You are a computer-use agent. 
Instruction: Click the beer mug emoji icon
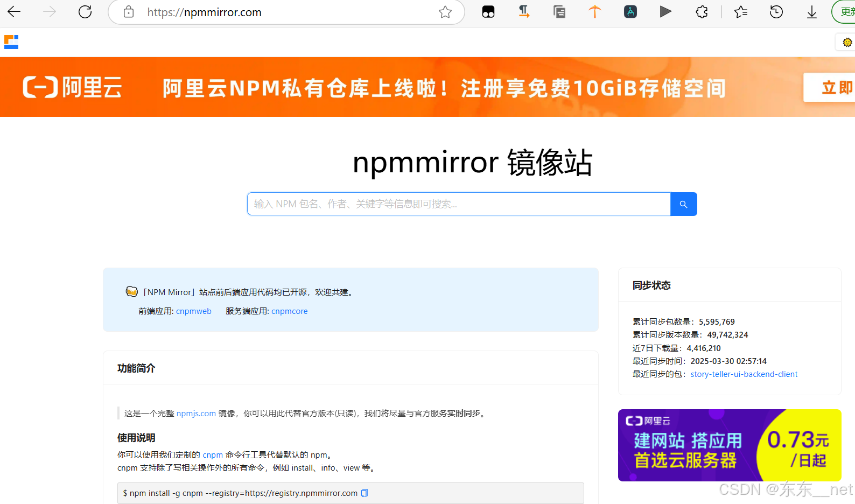point(132,292)
